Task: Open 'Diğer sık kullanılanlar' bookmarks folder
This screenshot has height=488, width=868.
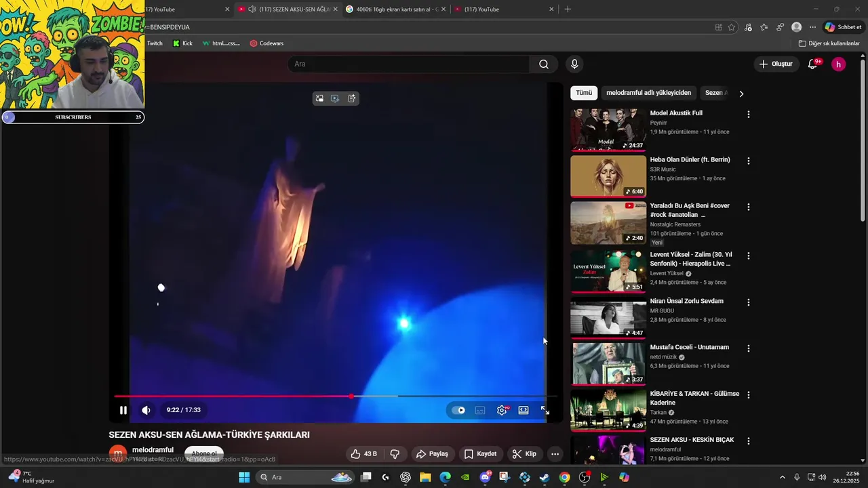Action: click(829, 43)
